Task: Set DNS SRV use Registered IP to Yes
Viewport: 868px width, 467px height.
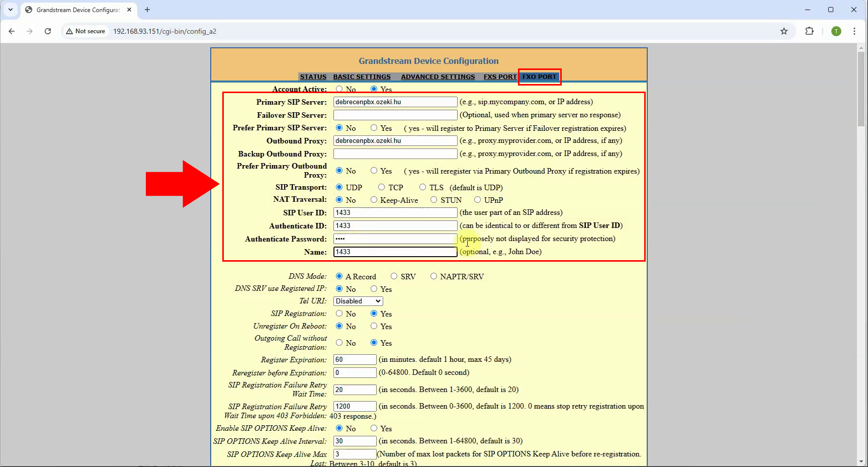Action: pos(374,289)
